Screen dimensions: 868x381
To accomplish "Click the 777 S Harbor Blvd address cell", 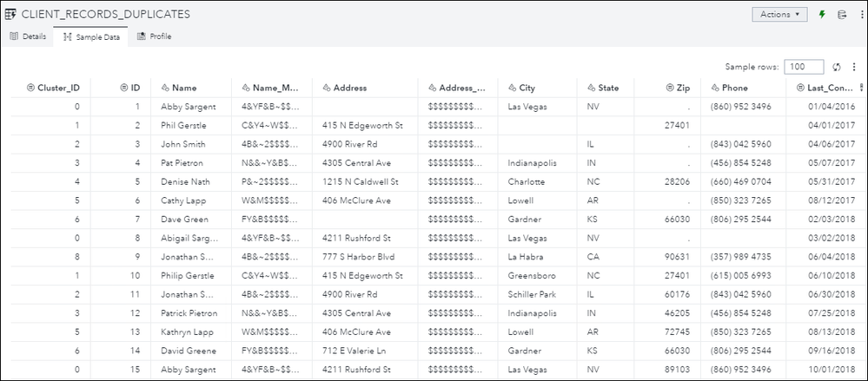I will tap(365, 257).
